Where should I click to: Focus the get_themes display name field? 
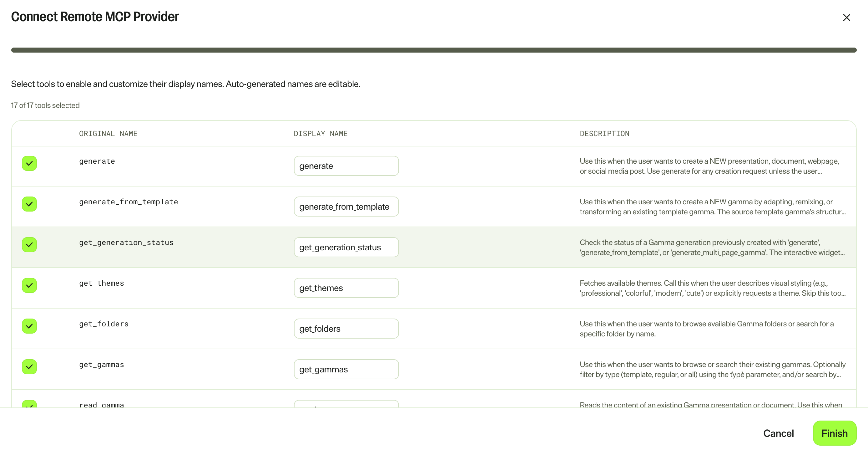[x=346, y=288]
